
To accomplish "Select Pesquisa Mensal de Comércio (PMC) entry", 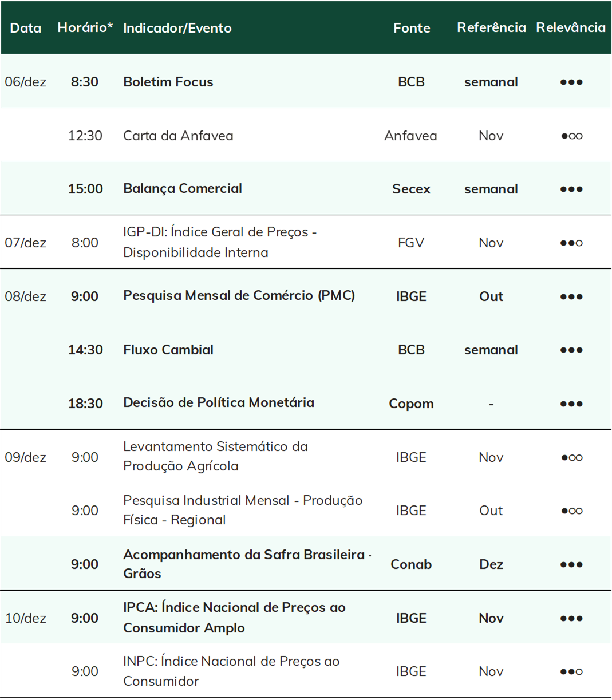I will click(239, 296).
